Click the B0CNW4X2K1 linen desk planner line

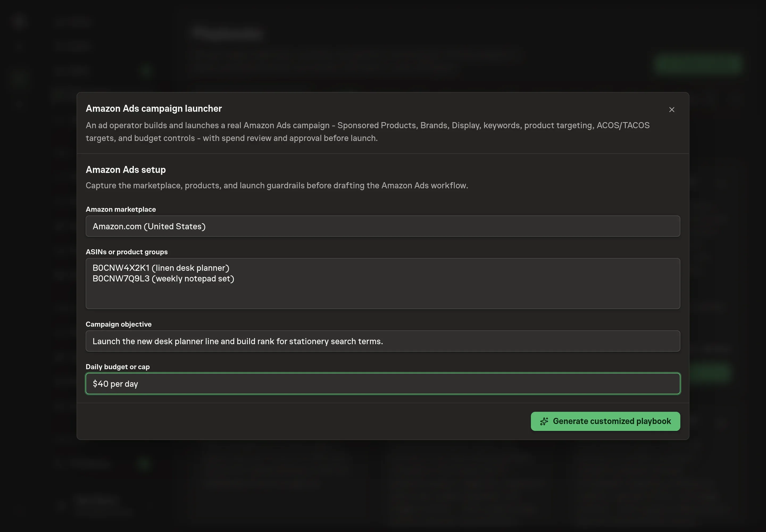[x=161, y=268]
